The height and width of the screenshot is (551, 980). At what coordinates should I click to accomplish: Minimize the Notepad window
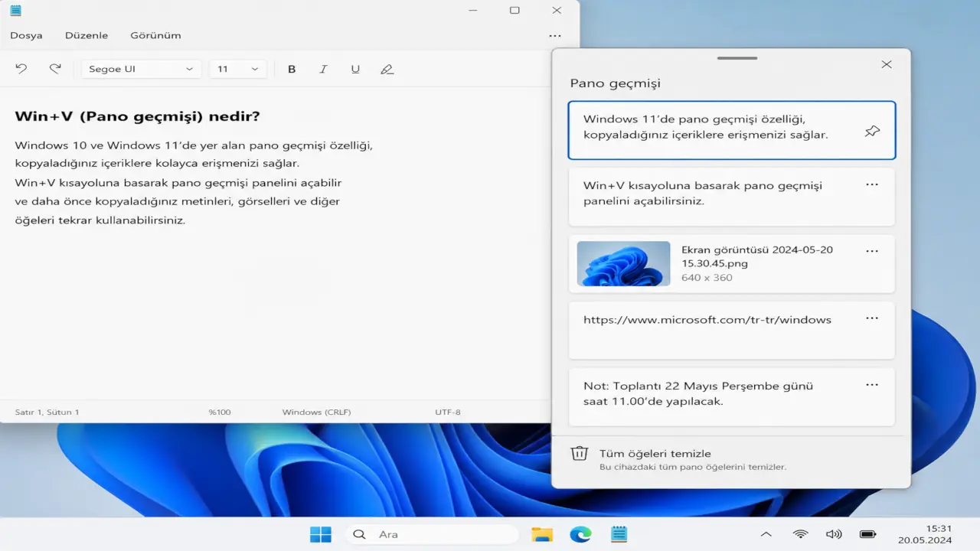coord(472,10)
